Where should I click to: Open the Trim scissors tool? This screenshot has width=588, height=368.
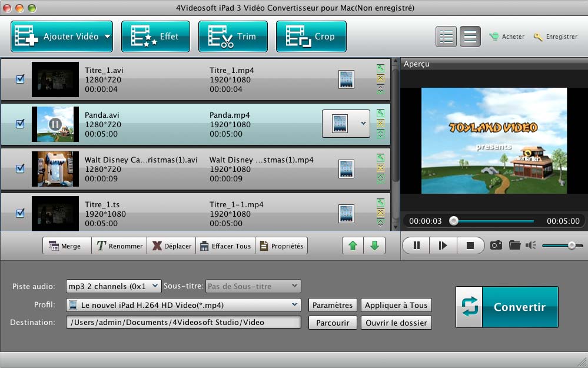(232, 37)
